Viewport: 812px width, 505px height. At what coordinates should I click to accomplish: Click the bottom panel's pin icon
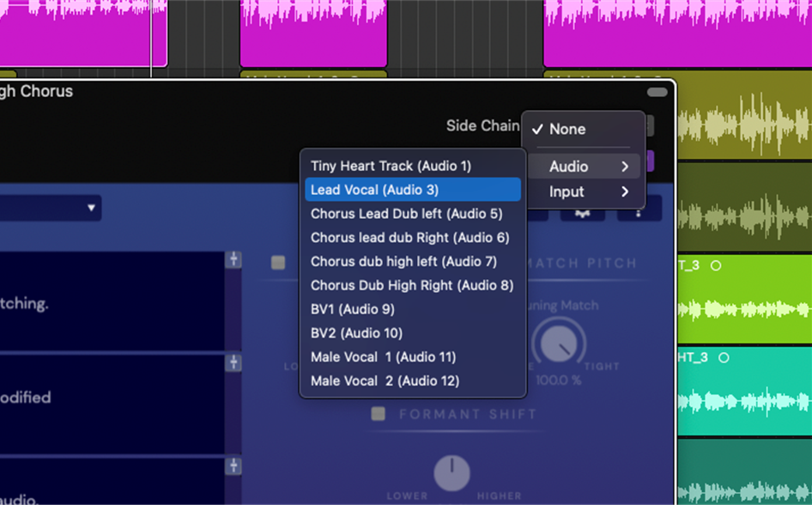coord(233,466)
